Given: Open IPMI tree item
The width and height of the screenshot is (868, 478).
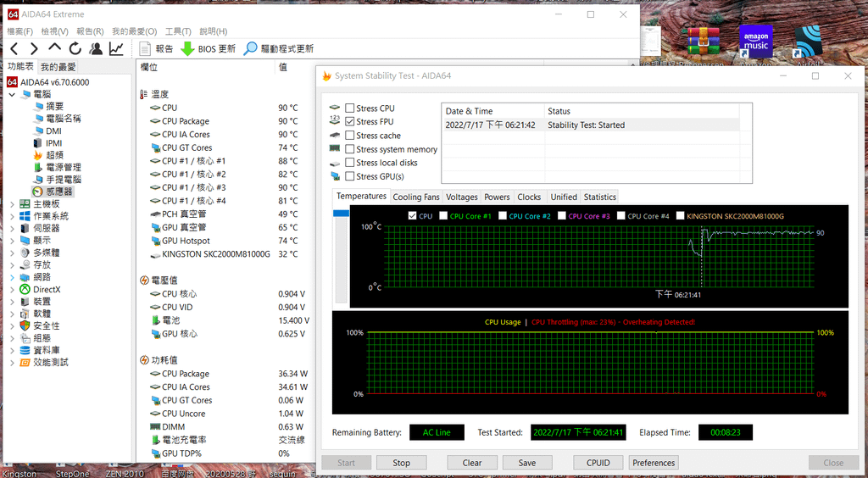Looking at the screenshot, I should click(47, 142).
